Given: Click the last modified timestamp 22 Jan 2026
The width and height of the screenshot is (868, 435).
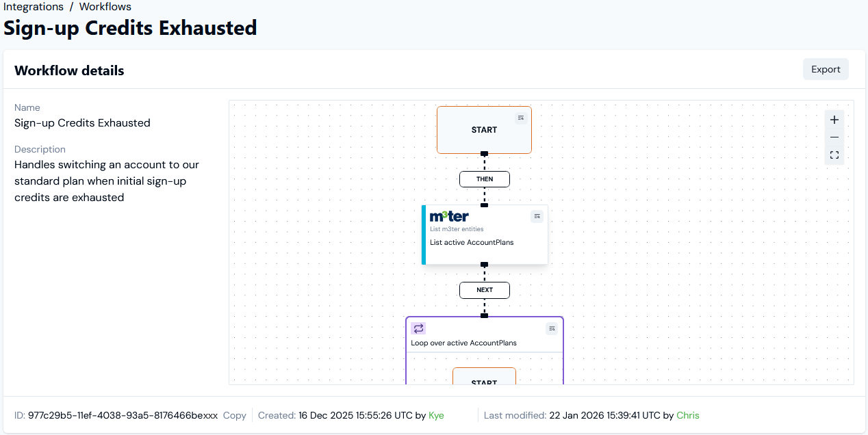Looking at the screenshot, I should pos(605,415).
